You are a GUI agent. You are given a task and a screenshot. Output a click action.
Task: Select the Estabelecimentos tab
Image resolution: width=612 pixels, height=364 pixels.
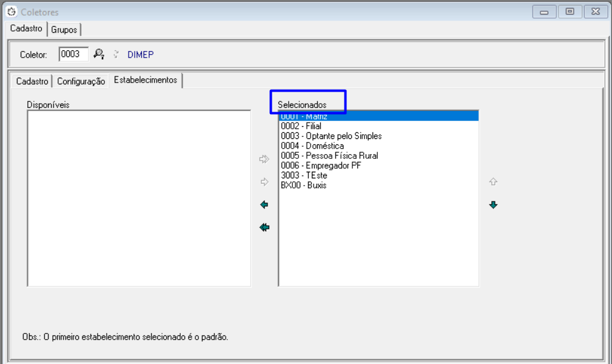point(146,80)
